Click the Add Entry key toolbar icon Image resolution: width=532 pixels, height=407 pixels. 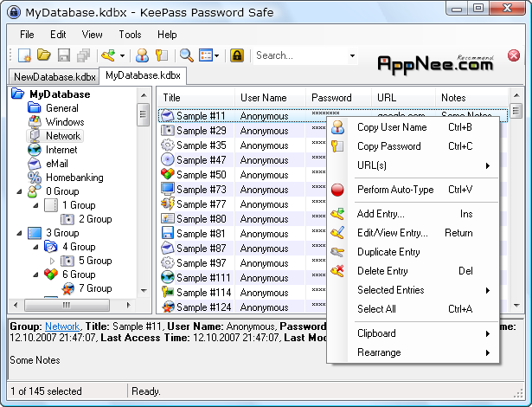(109, 55)
